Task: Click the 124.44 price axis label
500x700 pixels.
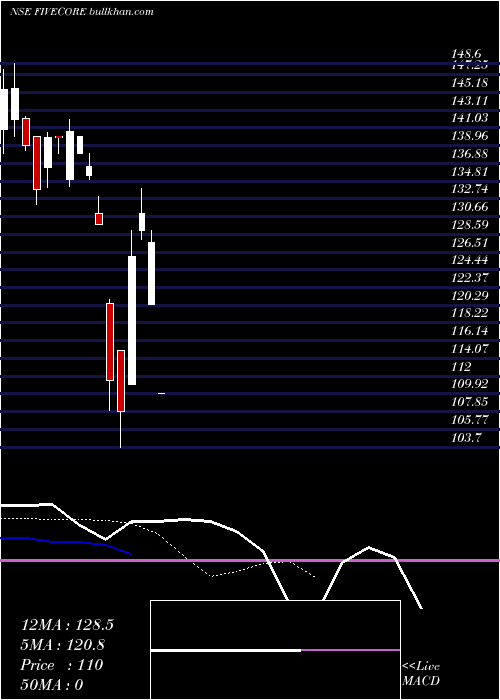Action: tap(470, 260)
